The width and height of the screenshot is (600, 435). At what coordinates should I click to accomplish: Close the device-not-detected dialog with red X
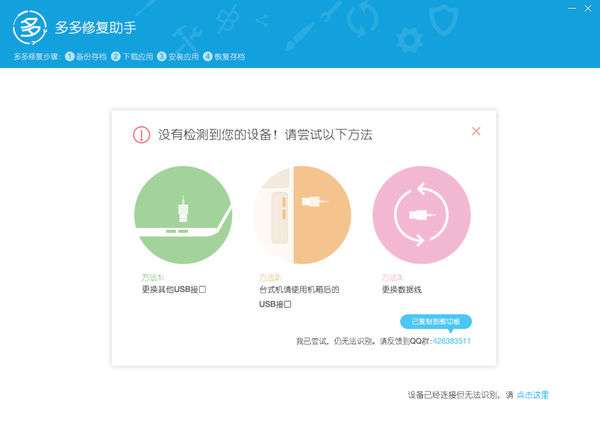point(476,131)
